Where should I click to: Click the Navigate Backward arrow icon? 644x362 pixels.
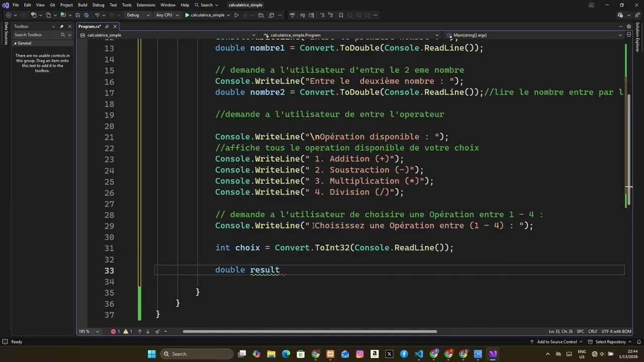tap(9, 15)
